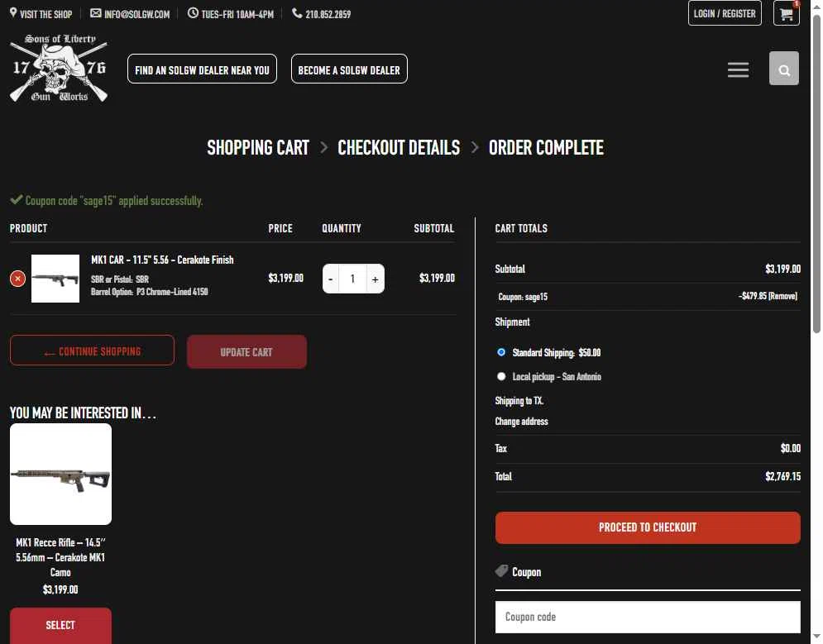The height and width of the screenshot is (644, 823).
Task: Remove MK1 CAR item with red X
Action: 17,279
